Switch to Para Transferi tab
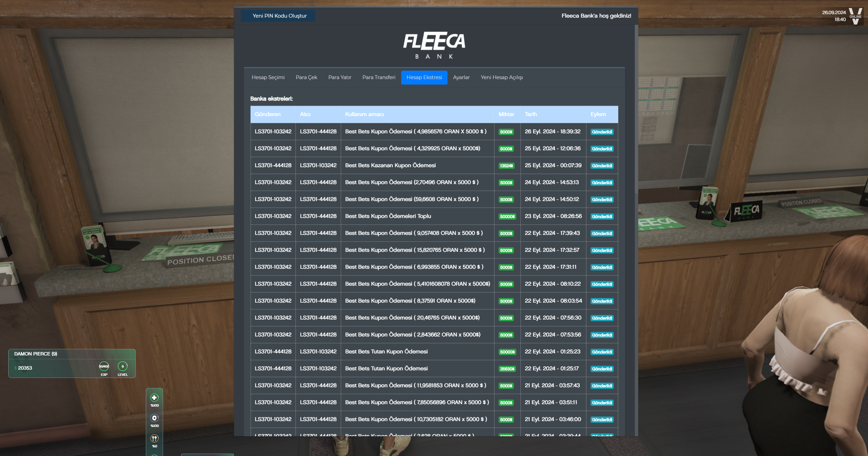868x456 pixels. pyautogui.click(x=379, y=77)
